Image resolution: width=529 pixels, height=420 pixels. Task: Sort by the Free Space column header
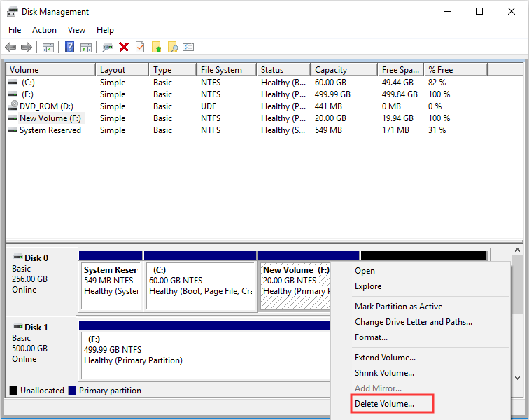(x=401, y=70)
